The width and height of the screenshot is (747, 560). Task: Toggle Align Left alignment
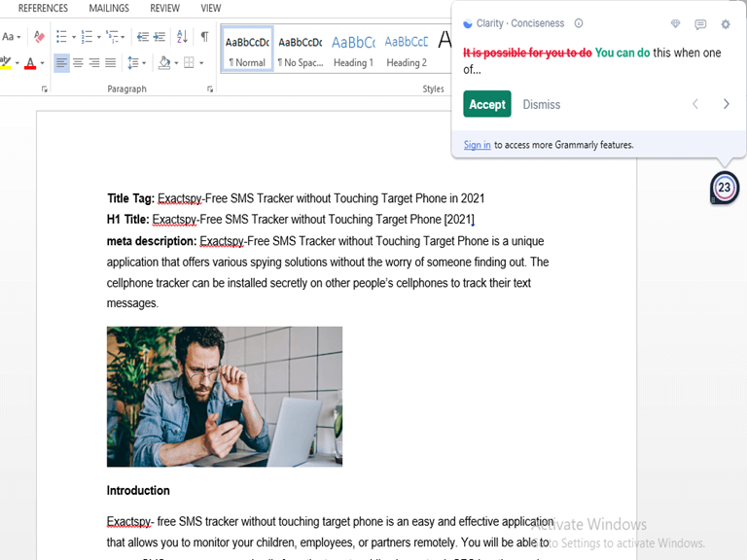61,62
